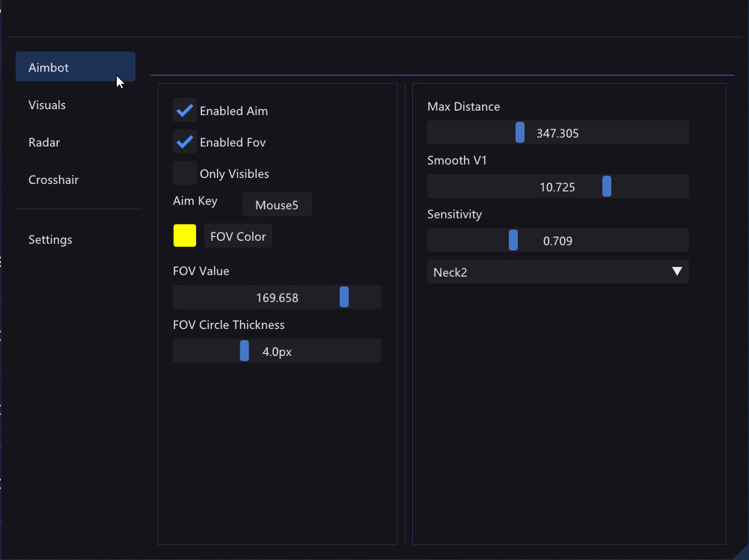Viewport: 749px width, 560px height.
Task: Click the "Max Distance" label
Action: pyautogui.click(x=463, y=106)
